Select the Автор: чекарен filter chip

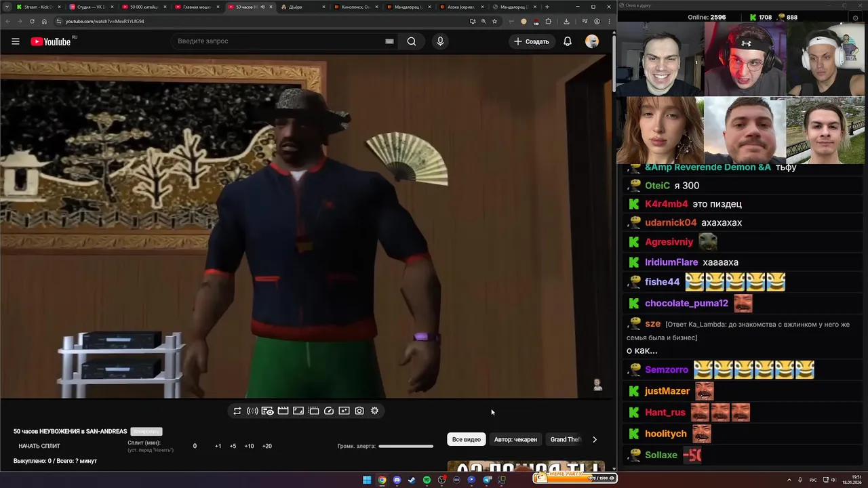[x=515, y=439]
